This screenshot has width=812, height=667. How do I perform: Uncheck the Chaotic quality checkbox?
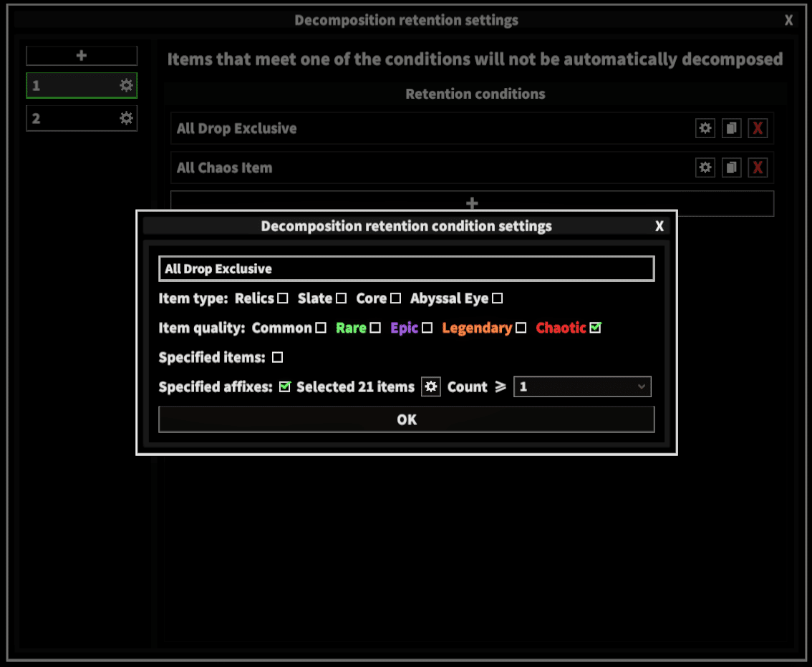(x=596, y=328)
